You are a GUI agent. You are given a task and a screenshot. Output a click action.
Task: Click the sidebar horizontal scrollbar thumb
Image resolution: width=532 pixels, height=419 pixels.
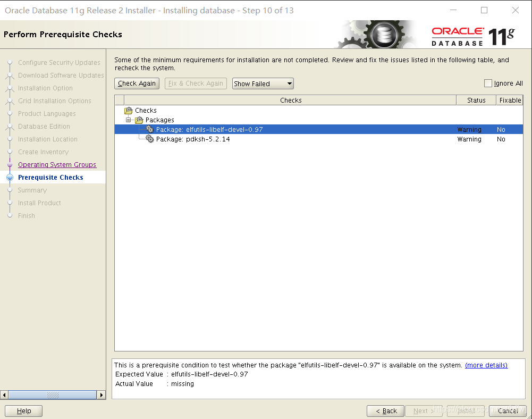[x=53, y=395]
